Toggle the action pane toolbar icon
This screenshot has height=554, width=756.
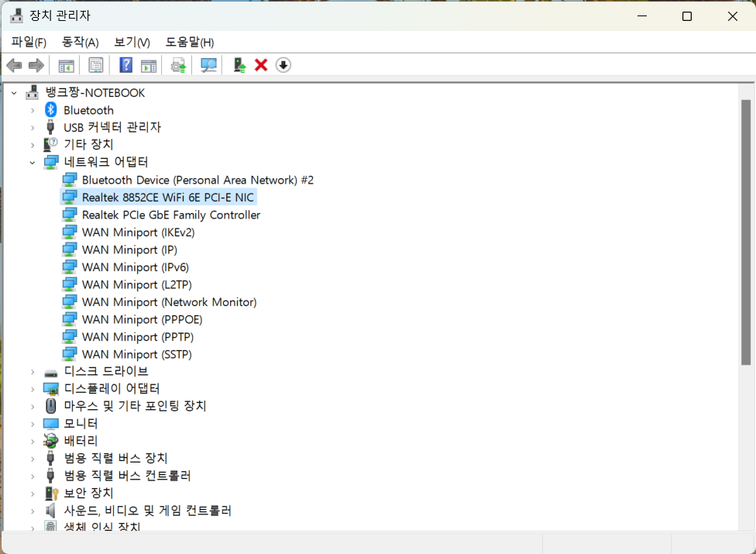point(149,65)
